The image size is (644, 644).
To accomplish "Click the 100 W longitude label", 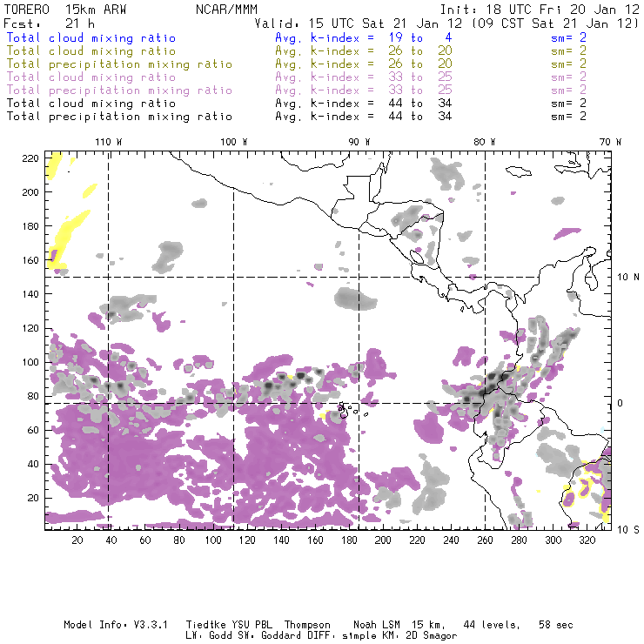I will 234,142.
